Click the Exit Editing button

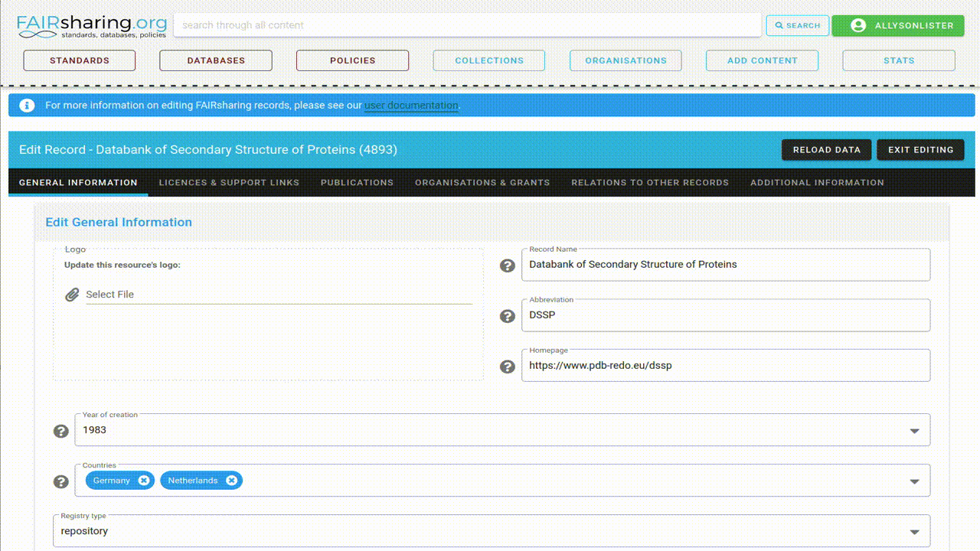[x=921, y=150]
